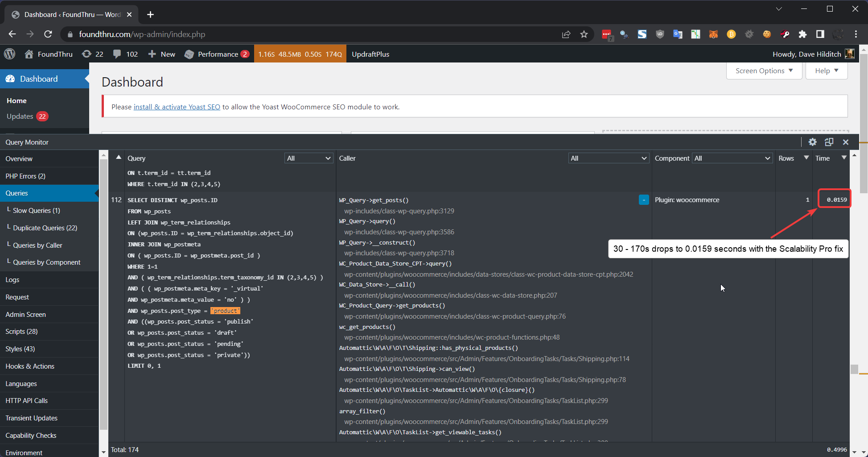This screenshot has width=868, height=457.
Task: Close the Query Monitor panel
Action: coord(845,142)
